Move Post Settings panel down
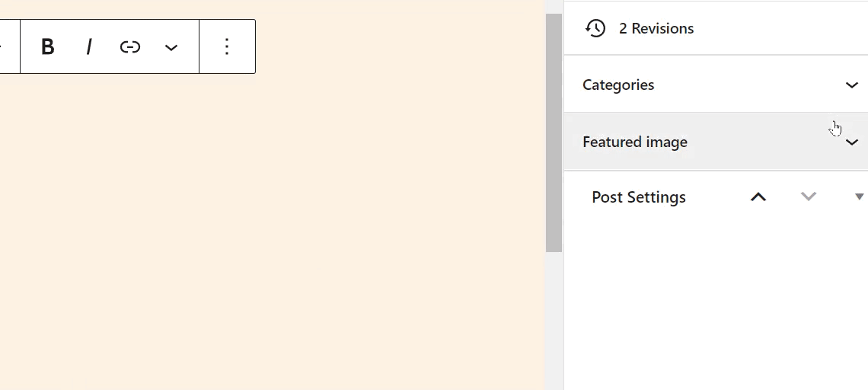This screenshot has width=868, height=390. pyautogui.click(x=809, y=196)
